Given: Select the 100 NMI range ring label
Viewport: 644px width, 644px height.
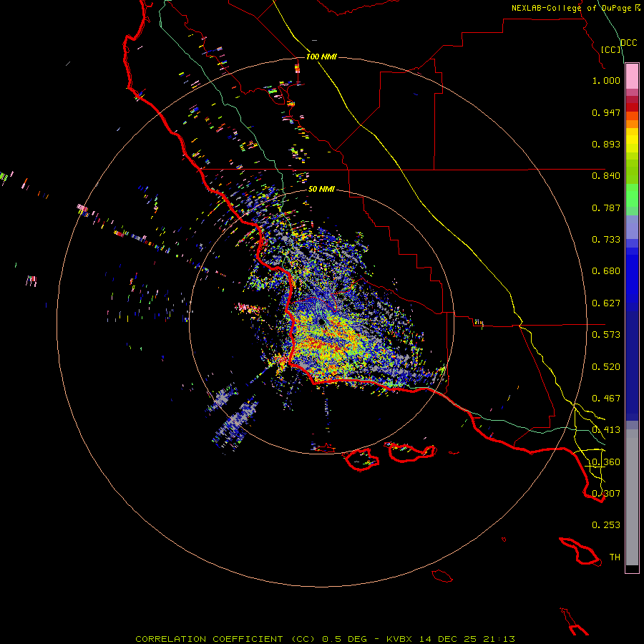Looking at the screenshot, I should 321,57.
